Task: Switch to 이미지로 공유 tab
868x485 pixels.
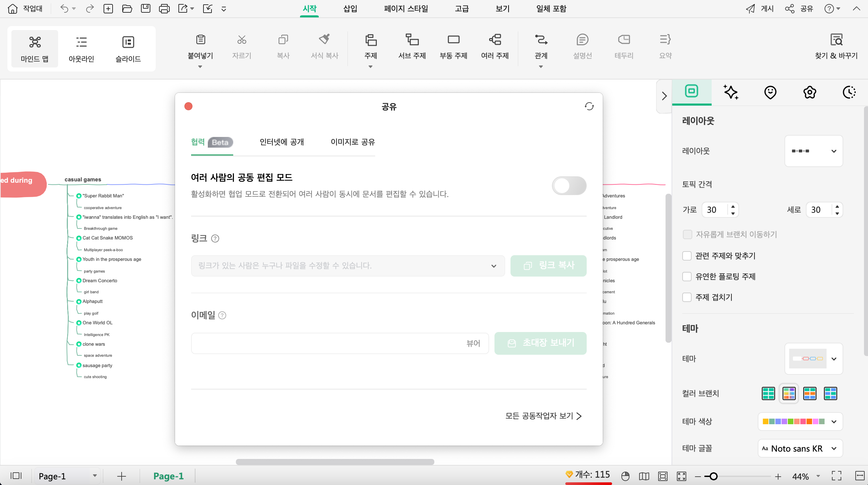Action: [x=352, y=142]
